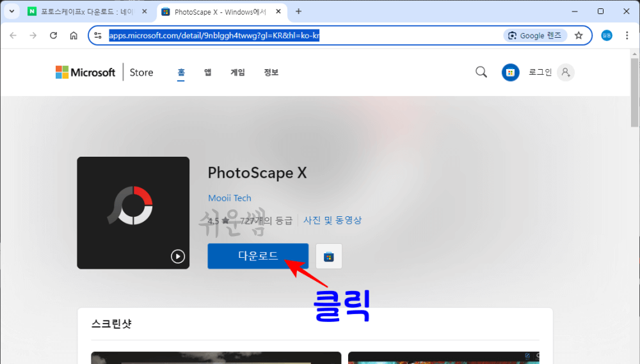Click the address bar URL
The height and width of the screenshot is (364, 640).
coord(214,35)
